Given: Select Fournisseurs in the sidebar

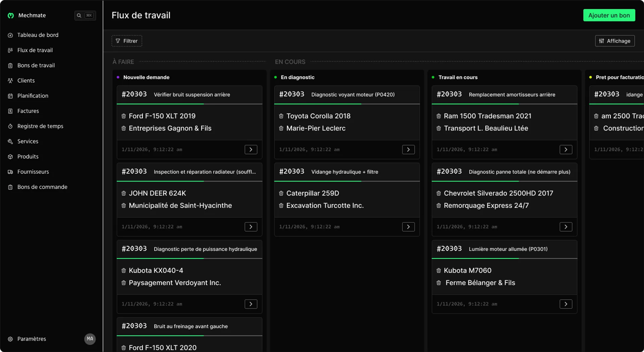Looking at the screenshot, I should point(33,172).
